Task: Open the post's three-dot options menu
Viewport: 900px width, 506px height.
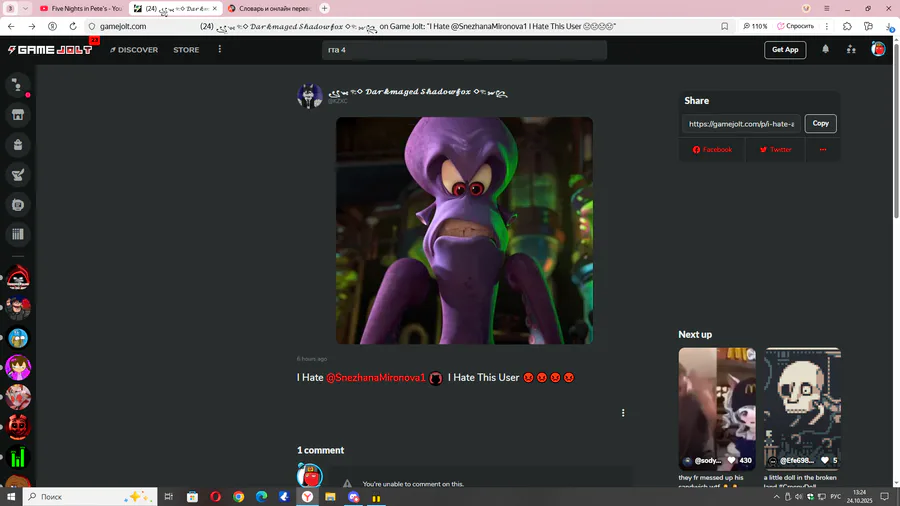Action: tap(623, 412)
